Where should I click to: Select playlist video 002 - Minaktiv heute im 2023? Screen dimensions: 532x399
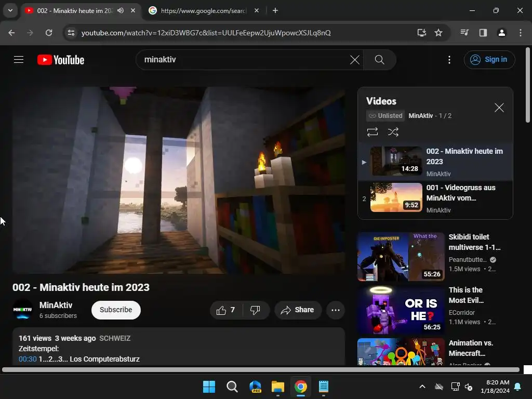click(x=435, y=162)
